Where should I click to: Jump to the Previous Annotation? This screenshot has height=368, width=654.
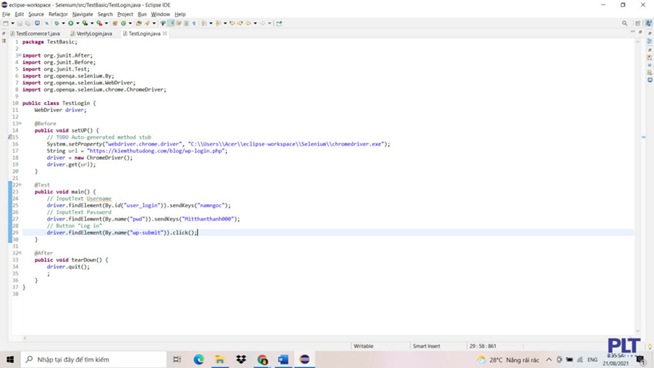[218, 23]
